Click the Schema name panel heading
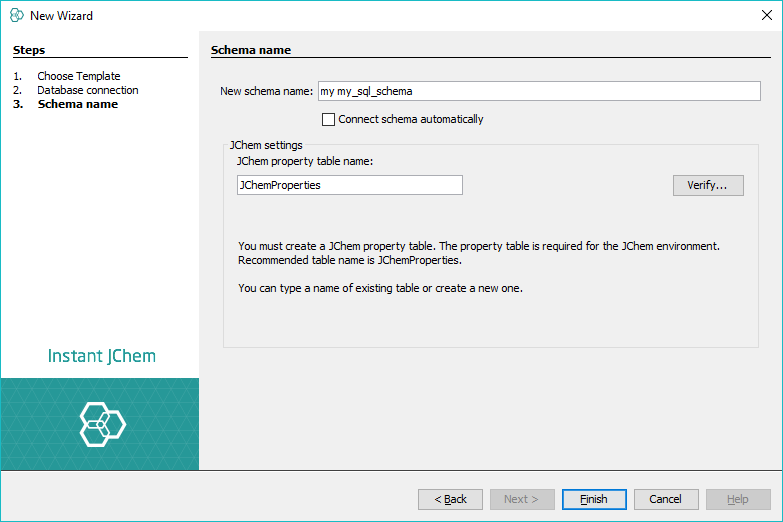 [250, 50]
